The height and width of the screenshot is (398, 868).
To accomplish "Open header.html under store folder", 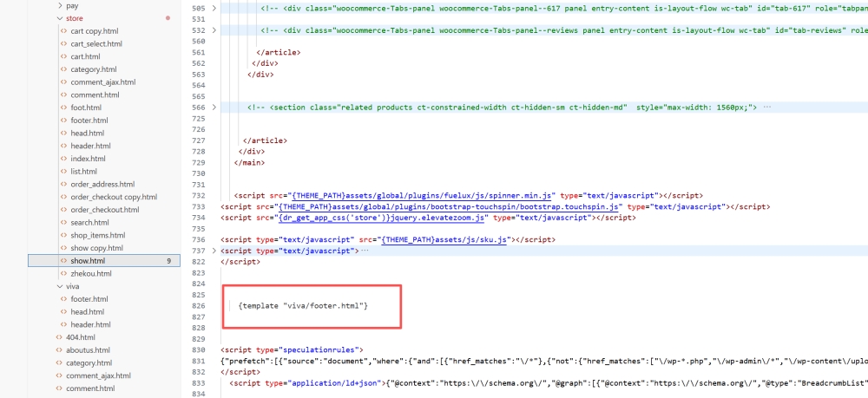I will 90,146.
